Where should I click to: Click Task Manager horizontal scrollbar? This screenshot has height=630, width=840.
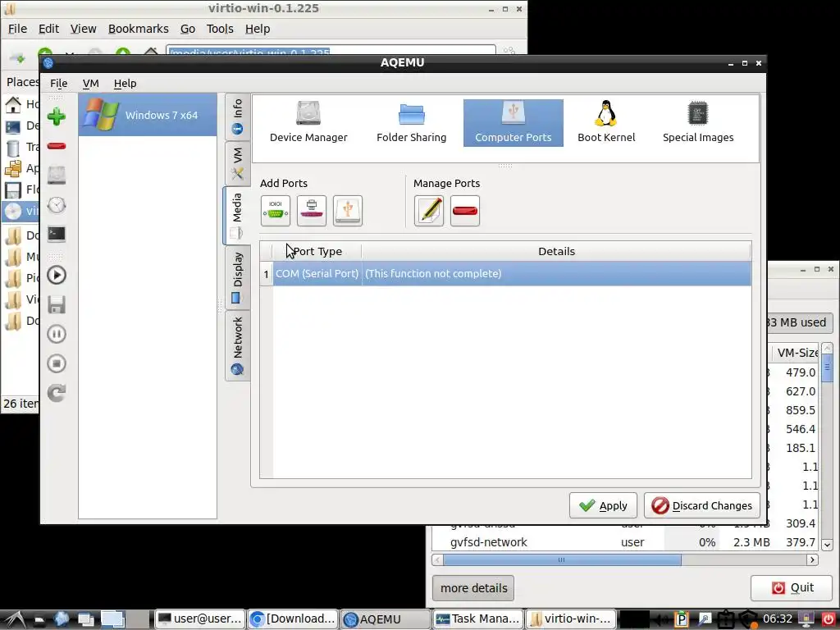coord(562,559)
